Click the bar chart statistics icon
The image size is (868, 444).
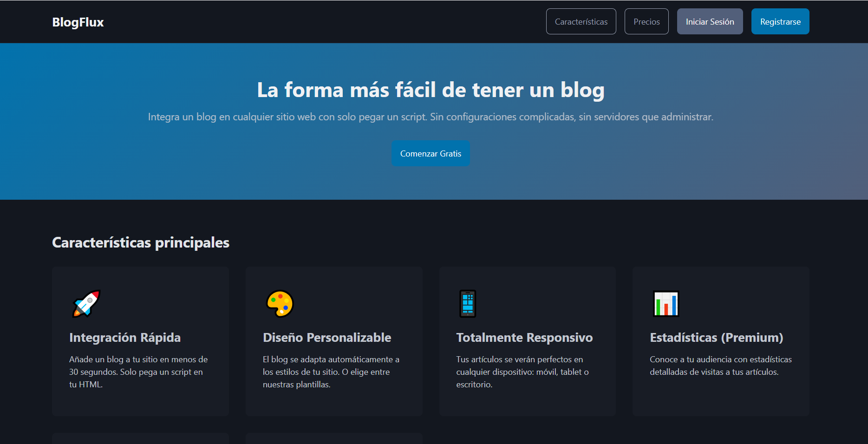coord(666,304)
